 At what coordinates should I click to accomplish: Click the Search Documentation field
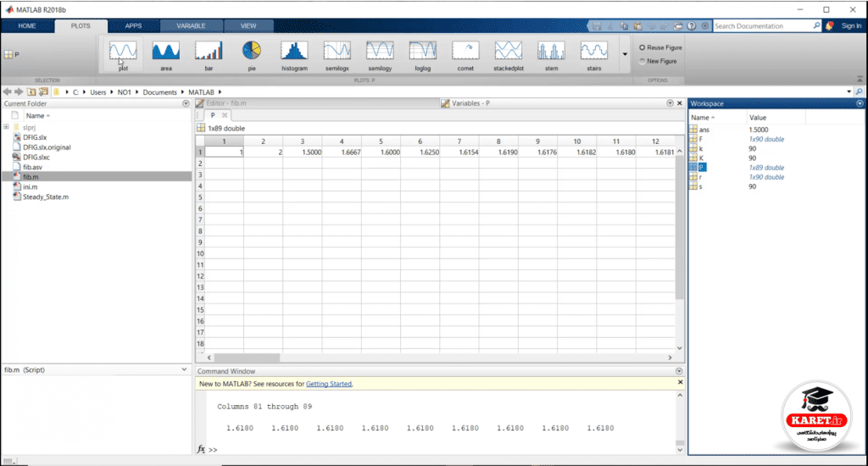tap(762, 26)
